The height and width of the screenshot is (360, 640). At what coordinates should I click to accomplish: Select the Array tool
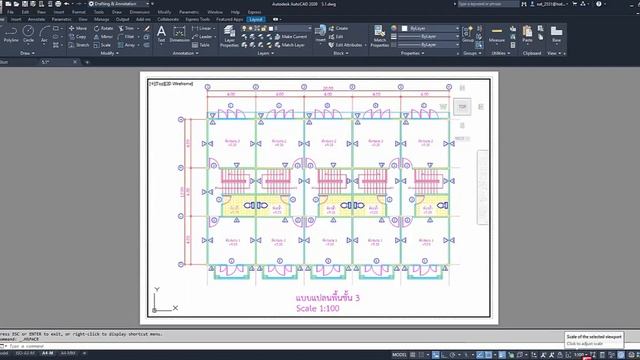coord(127,45)
